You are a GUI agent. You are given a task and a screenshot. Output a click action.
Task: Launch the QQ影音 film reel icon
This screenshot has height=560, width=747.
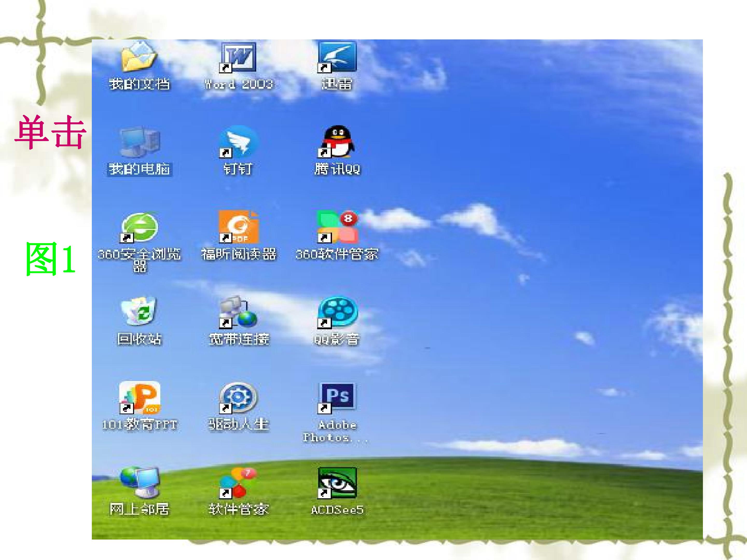tap(337, 312)
